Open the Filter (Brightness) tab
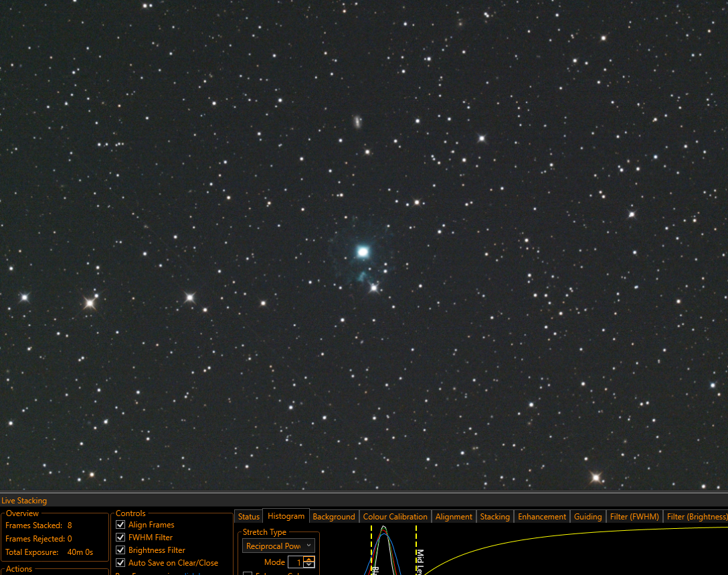The width and height of the screenshot is (728, 575). point(697,517)
